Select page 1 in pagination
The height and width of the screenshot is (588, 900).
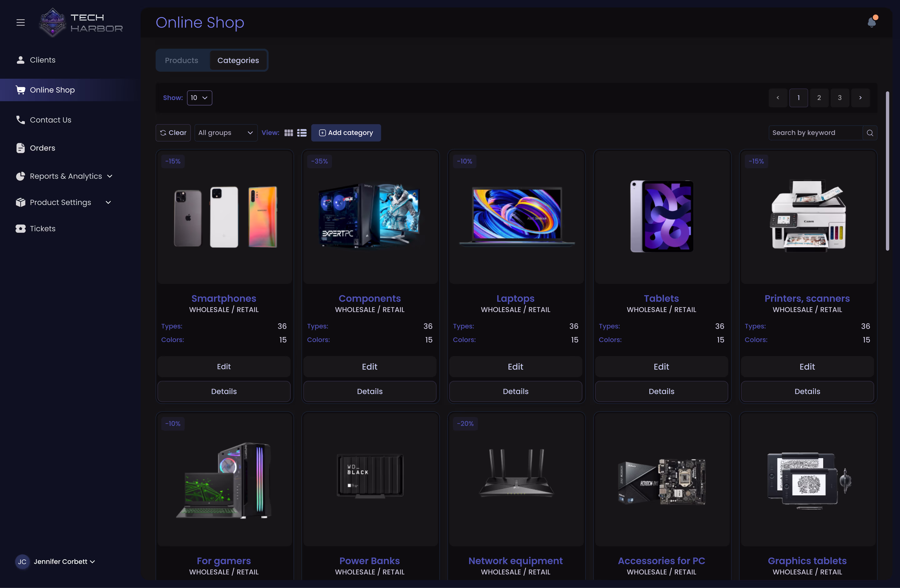click(799, 98)
